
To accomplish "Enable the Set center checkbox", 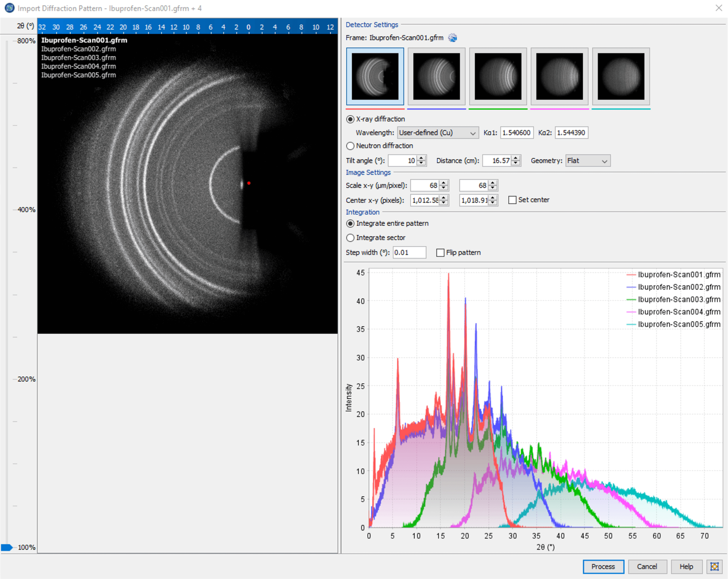I will coord(512,200).
